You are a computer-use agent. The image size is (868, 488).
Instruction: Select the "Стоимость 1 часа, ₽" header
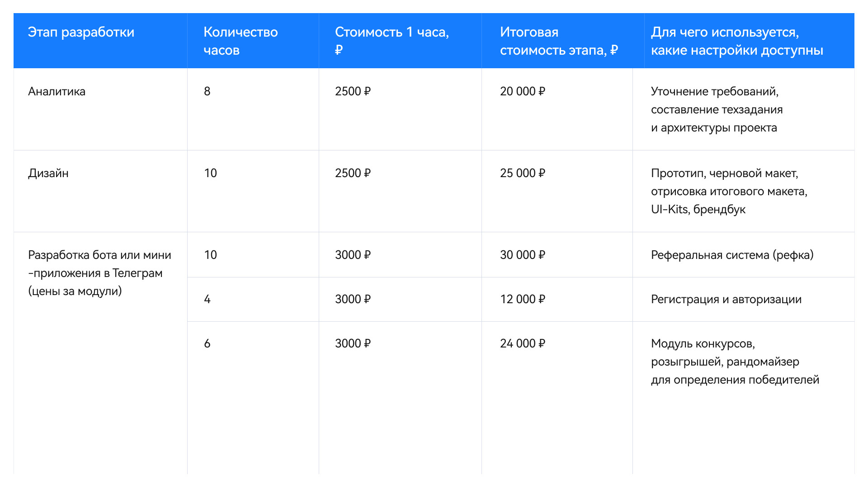(x=392, y=41)
